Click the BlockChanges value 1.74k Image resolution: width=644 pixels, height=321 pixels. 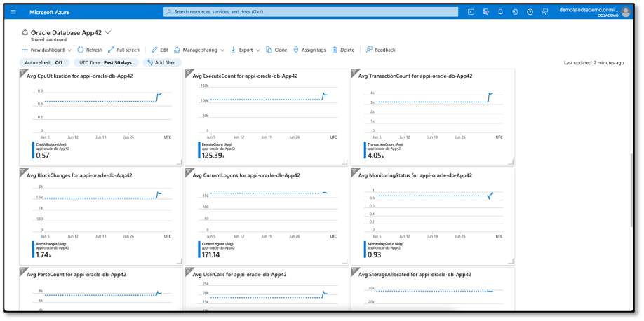click(43, 255)
